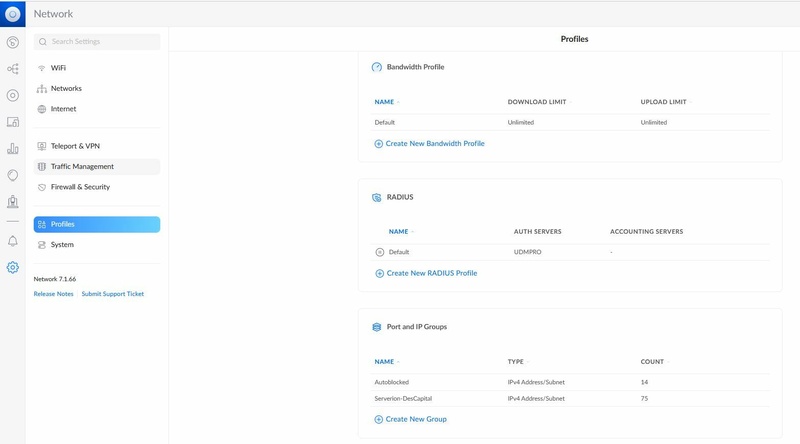
Task: Sort by UPLOAD LIMIT column
Action: click(x=663, y=102)
